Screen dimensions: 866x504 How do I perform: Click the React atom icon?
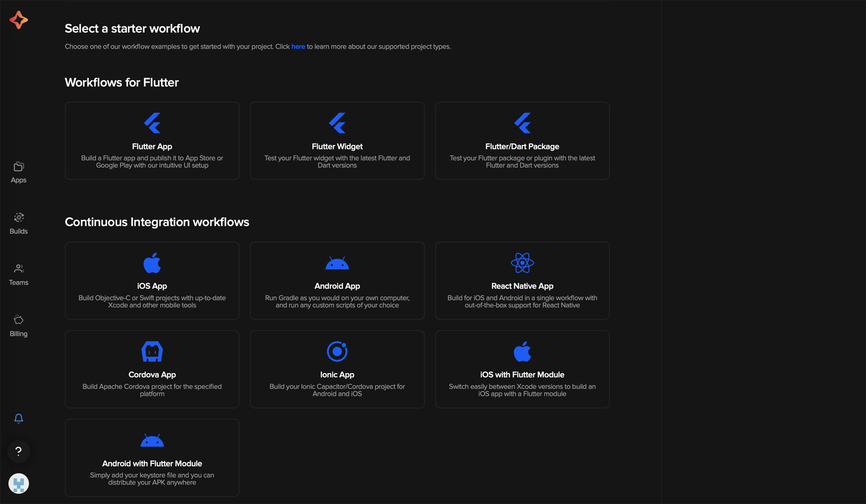(522, 263)
